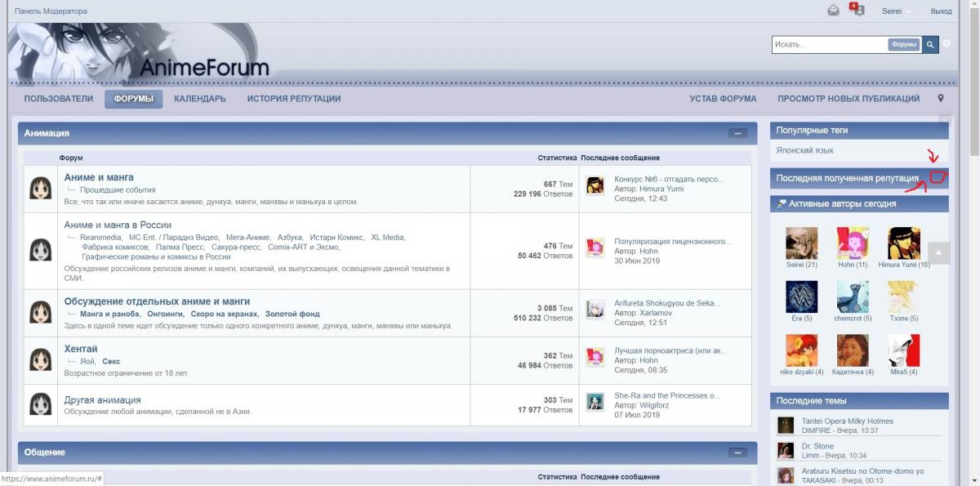Open Himura Yumi avatar in last message column

595,185
